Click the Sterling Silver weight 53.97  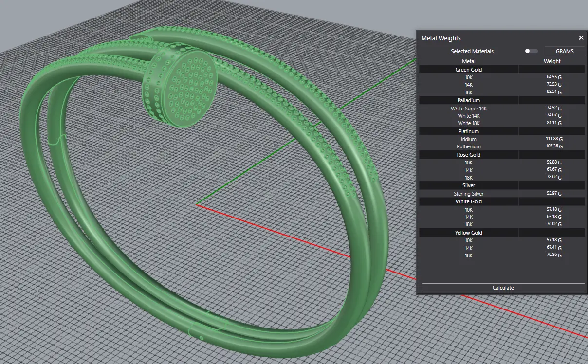[x=554, y=193]
